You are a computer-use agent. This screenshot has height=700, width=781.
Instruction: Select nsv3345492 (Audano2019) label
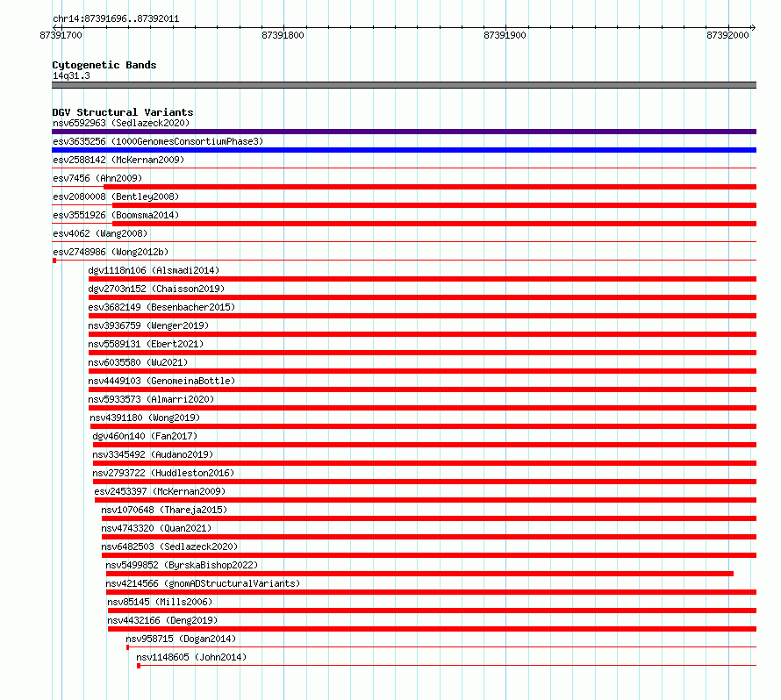pyautogui.click(x=153, y=454)
